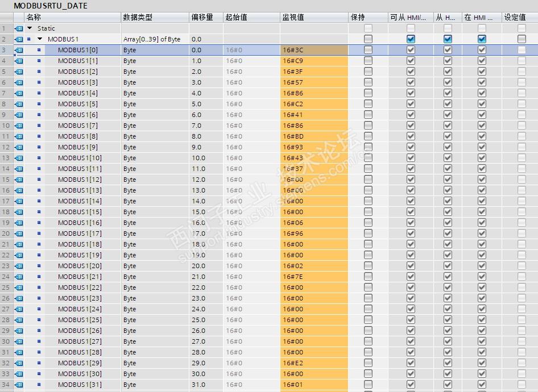Click the data block icon in the Static row
This screenshot has height=392, width=538.
19,28
